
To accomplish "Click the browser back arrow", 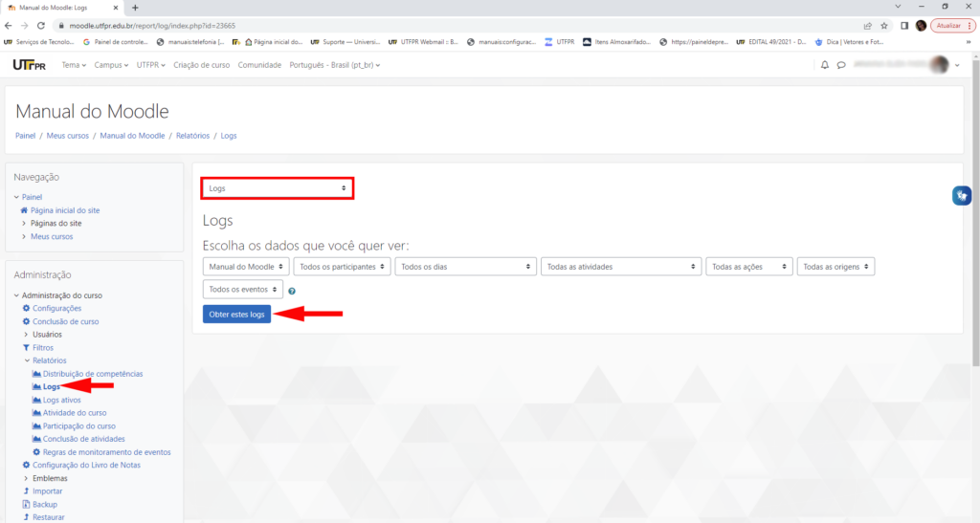I will click(8, 26).
